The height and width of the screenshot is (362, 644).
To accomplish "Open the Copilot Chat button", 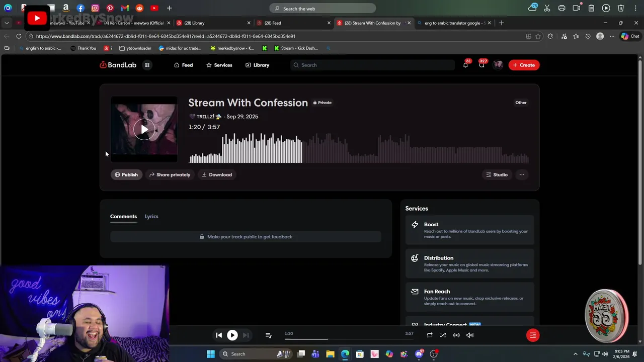I will click(630, 36).
